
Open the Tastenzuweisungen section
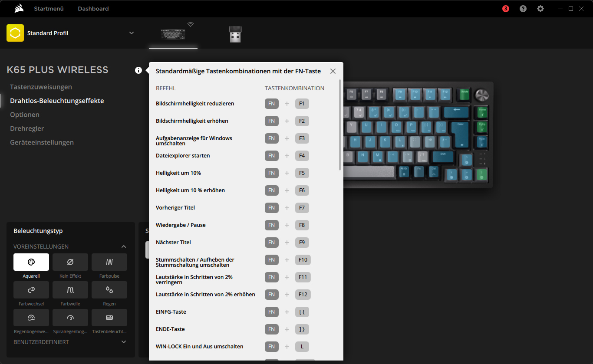coord(41,87)
